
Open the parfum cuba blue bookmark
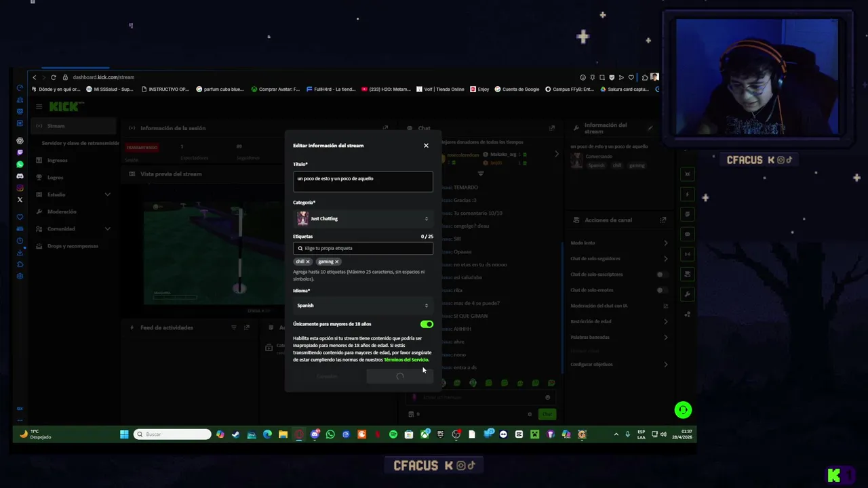pyautogui.click(x=220, y=89)
